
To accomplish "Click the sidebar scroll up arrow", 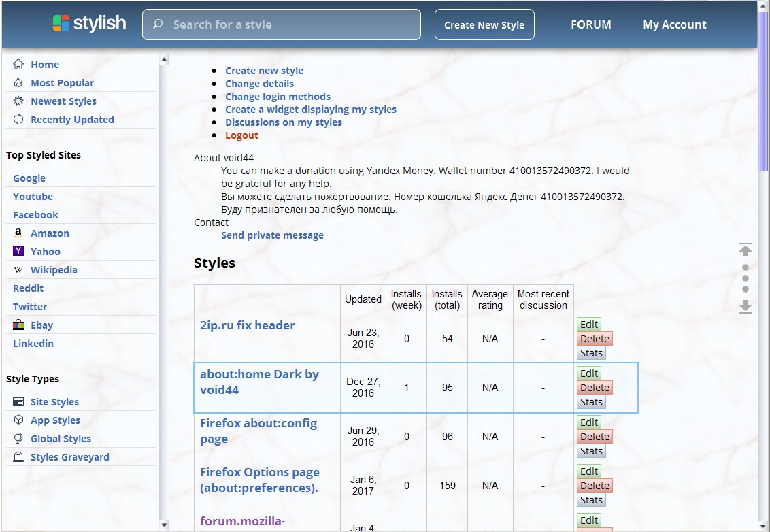I will click(x=165, y=59).
